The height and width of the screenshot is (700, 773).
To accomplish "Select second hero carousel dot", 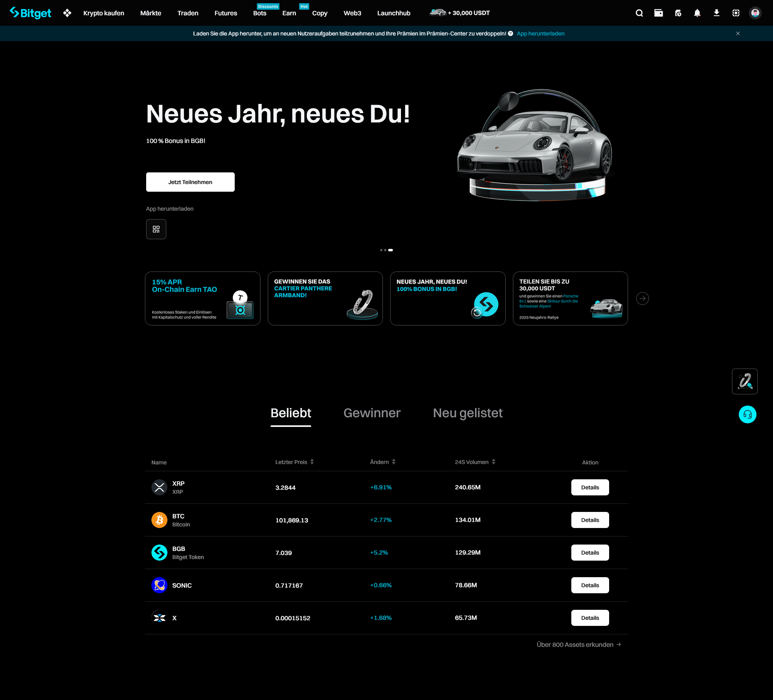I will [385, 250].
